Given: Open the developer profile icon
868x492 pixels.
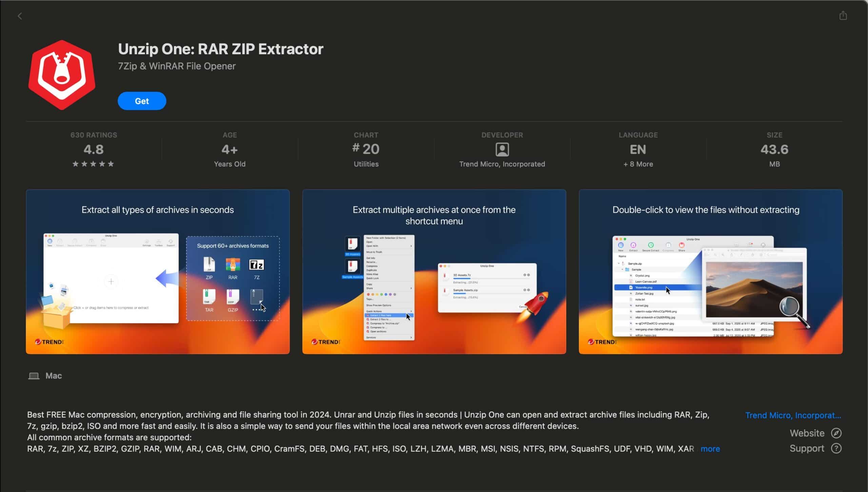Looking at the screenshot, I should point(502,149).
